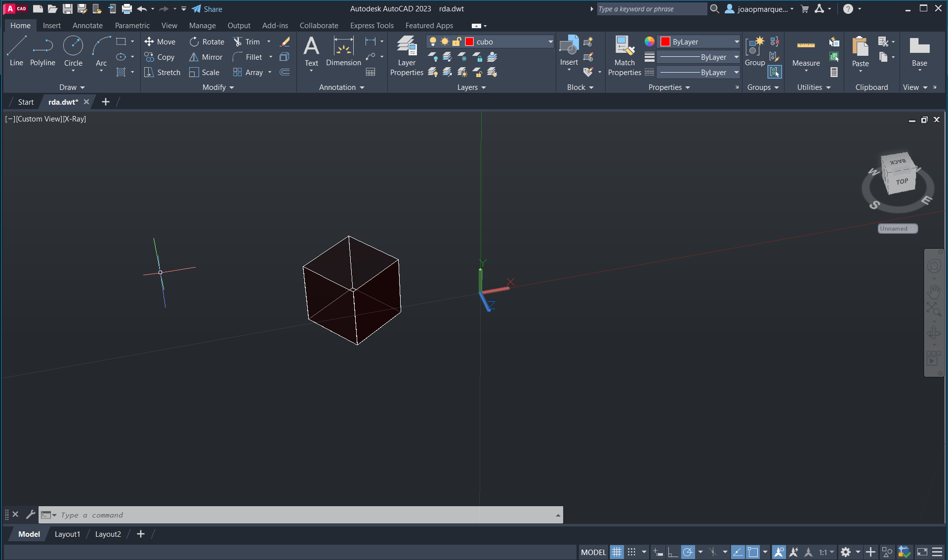Activate the Mirror tool
Viewport: 948px width, 560px height.
click(206, 57)
